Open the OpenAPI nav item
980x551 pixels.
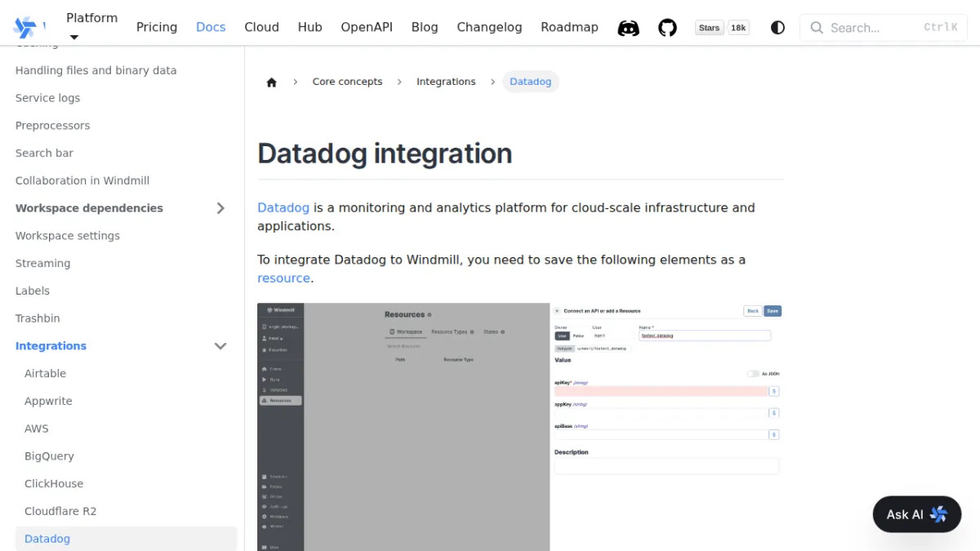[367, 27]
